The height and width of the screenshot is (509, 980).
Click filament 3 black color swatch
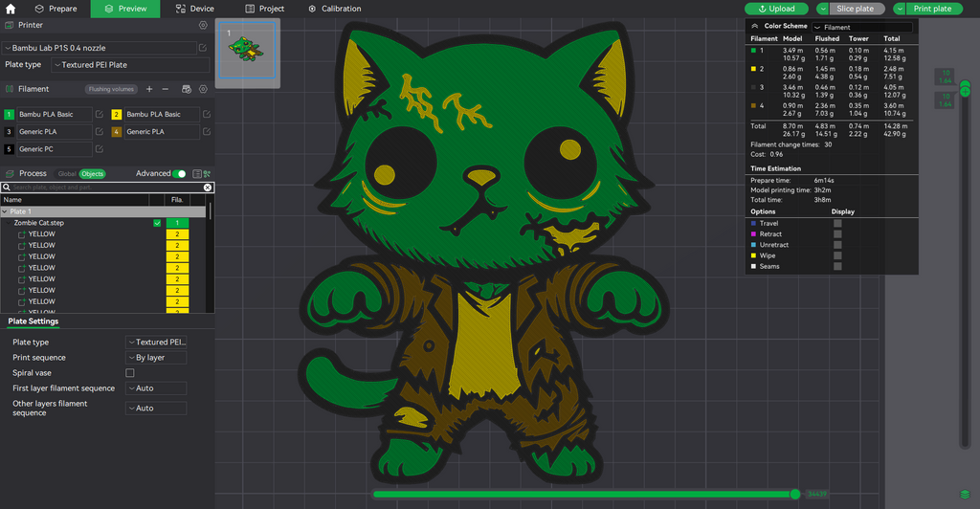pyautogui.click(x=9, y=132)
